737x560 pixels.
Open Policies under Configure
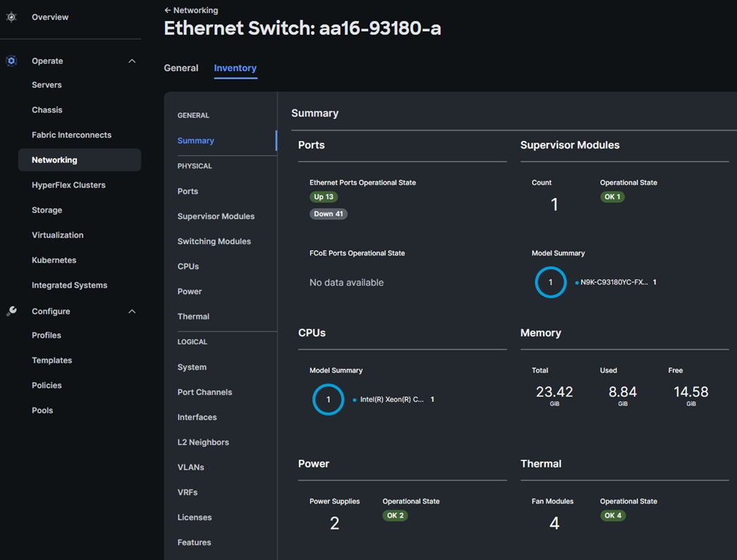click(x=47, y=385)
